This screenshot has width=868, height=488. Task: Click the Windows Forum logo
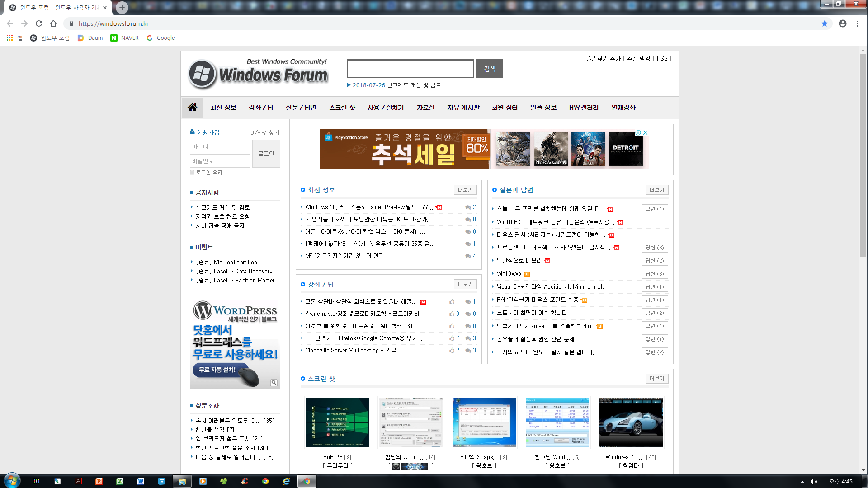click(x=258, y=74)
